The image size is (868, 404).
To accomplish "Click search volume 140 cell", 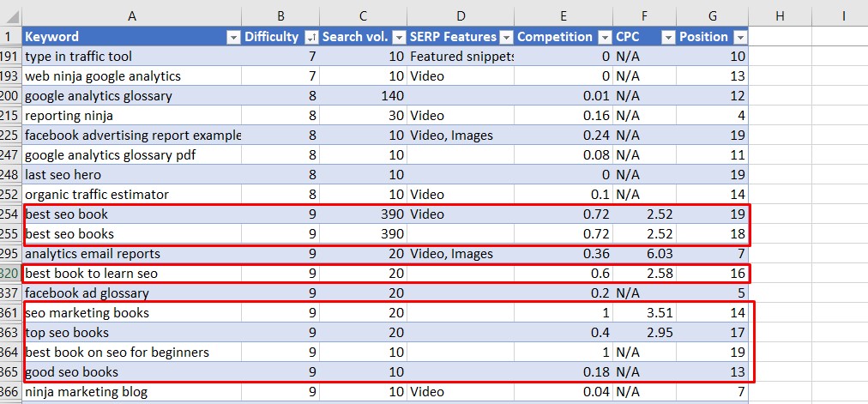I will tap(363, 96).
